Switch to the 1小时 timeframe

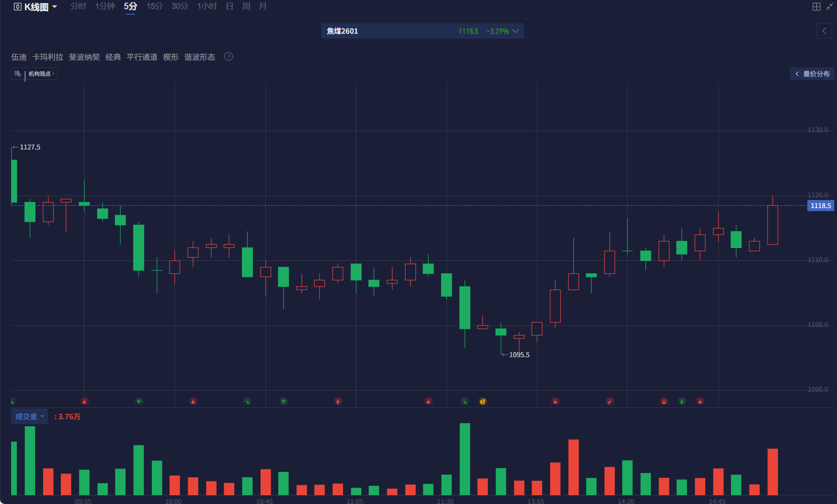[x=207, y=6]
